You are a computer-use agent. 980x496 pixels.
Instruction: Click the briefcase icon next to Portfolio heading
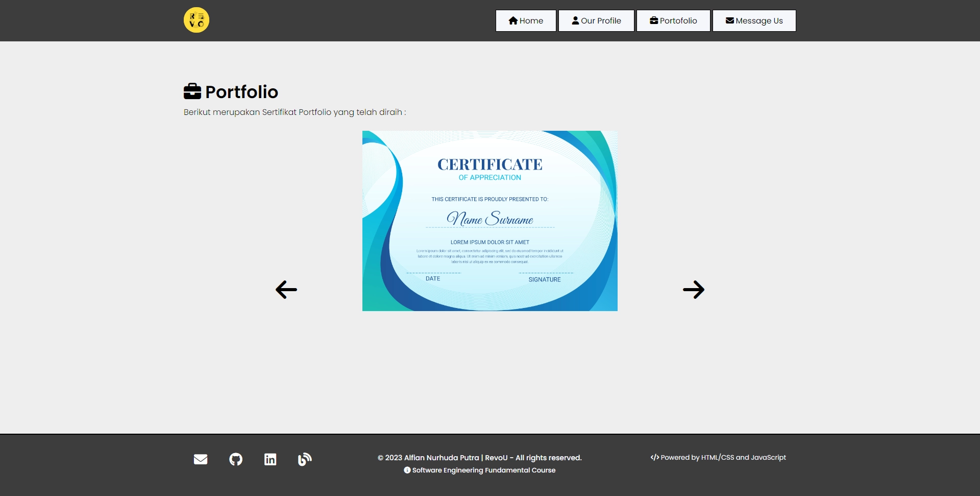[x=191, y=91]
